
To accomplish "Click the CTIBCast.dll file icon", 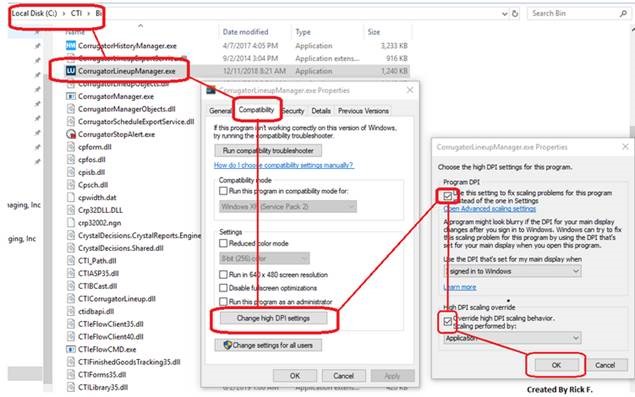I will pos(71,286).
